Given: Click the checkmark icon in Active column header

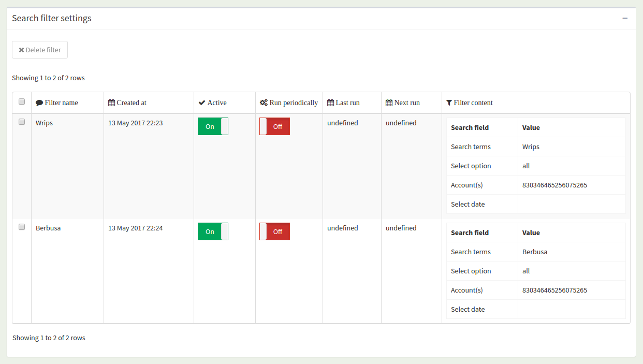Looking at the screenshot, I should click(x=202, y=103).
